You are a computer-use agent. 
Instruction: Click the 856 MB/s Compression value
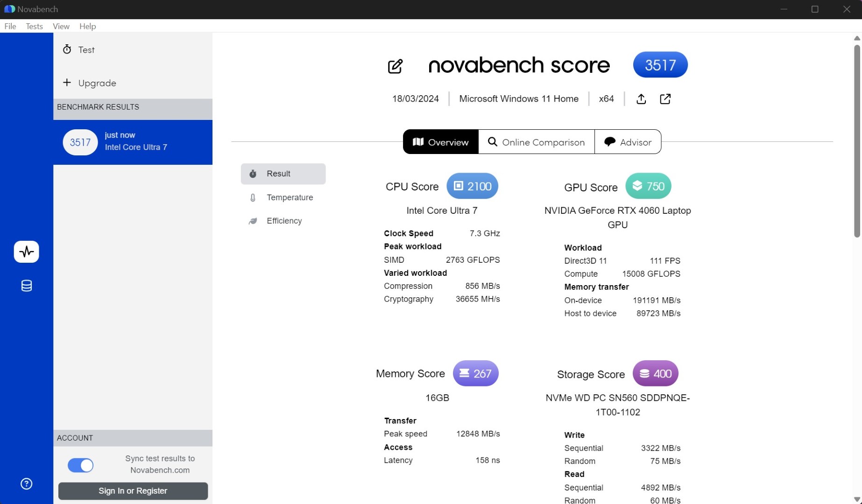click(x=482, y=286)
